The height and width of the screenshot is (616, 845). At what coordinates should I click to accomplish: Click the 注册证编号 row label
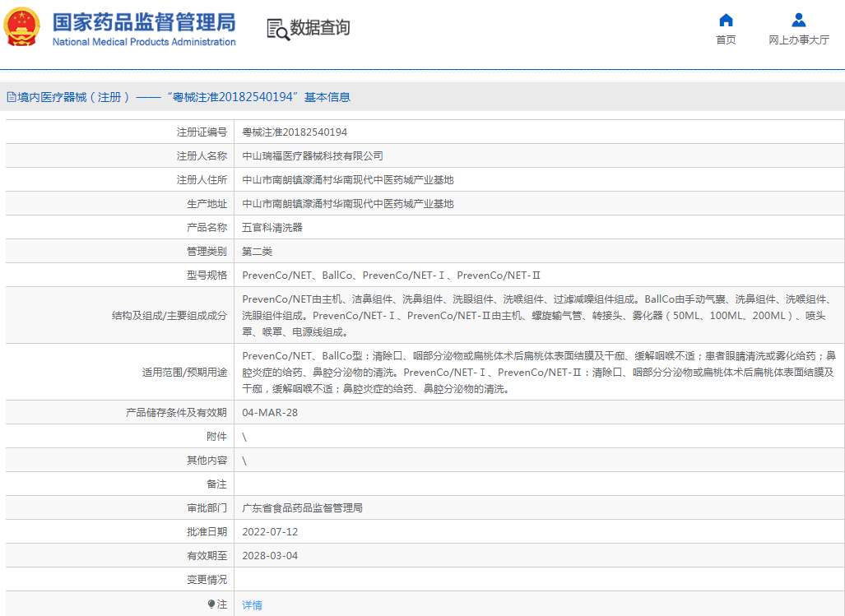coord(202,132)
